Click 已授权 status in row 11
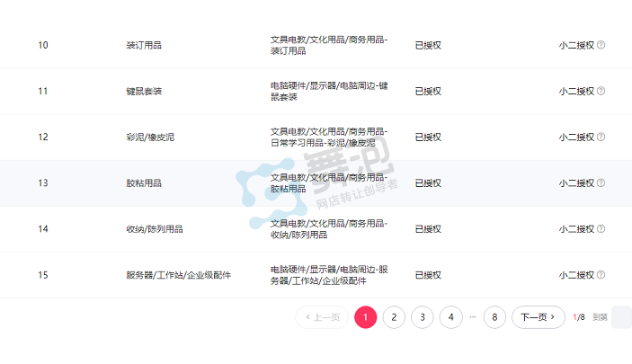 click(x=428, y=91)
